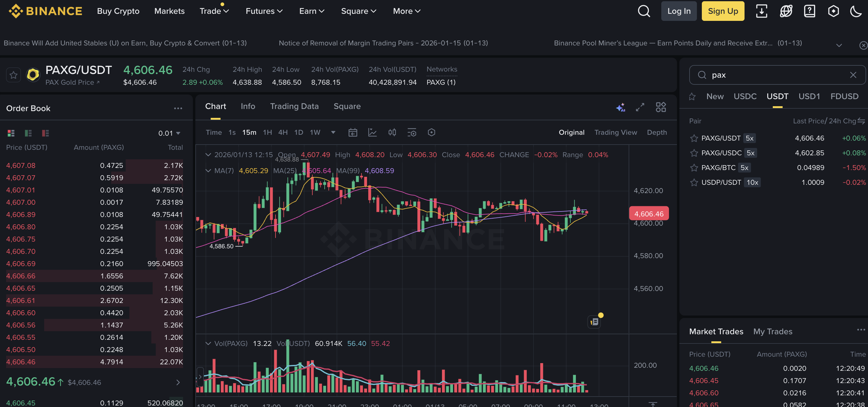Expand more time intervals dropdown arrow
This screenshot has height=407, width=868.
click(333, 132)
